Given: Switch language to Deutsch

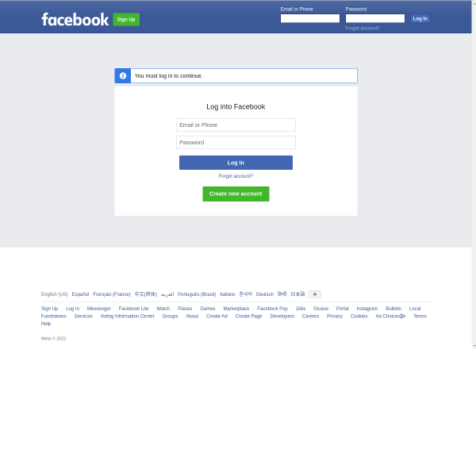Looking at the screenshot, I should (x=265, y=294).
